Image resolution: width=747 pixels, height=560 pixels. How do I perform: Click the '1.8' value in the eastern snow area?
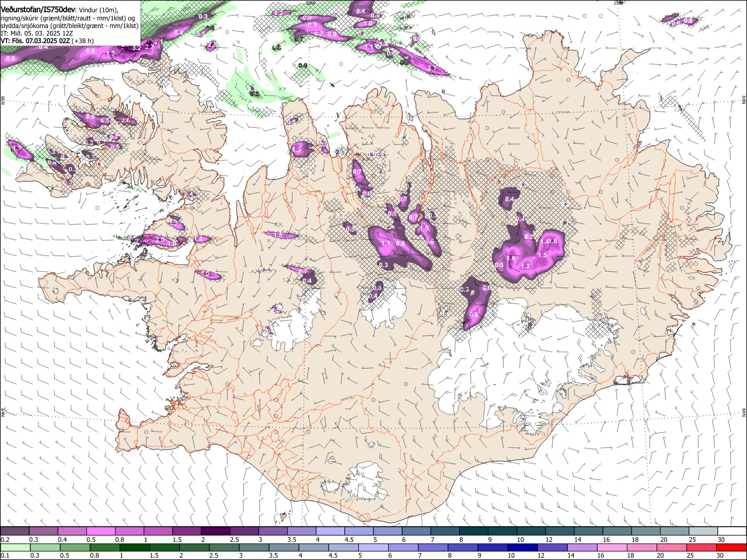(x=511, y=258)
